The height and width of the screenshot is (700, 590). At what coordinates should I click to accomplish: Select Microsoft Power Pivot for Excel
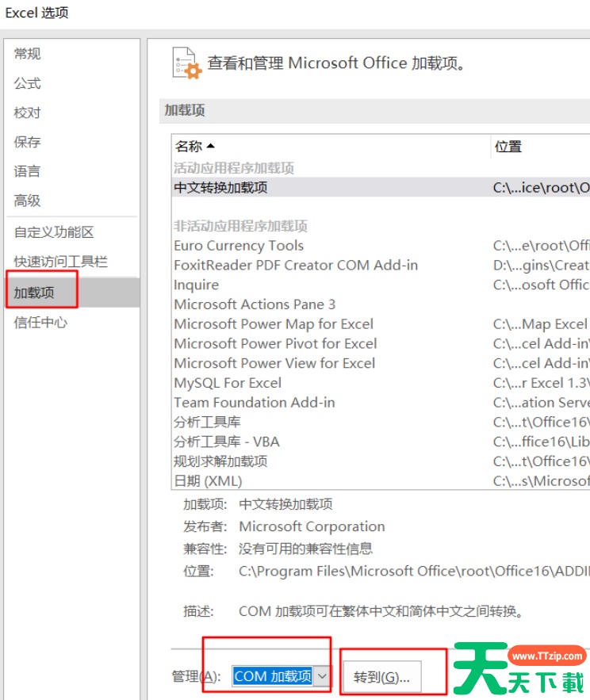(381, 344)
